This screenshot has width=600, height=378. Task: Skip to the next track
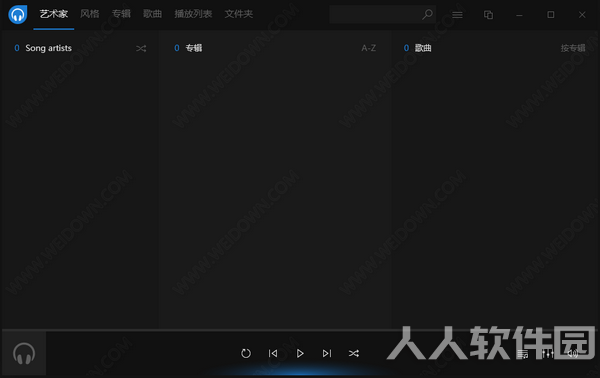click(327, 353)
